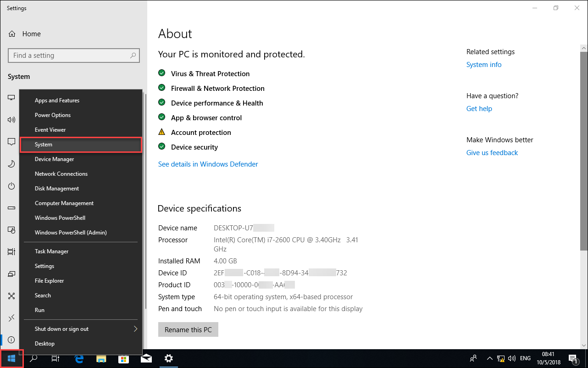
Task: Click the Give us feedback link
Action: [492, 153]
